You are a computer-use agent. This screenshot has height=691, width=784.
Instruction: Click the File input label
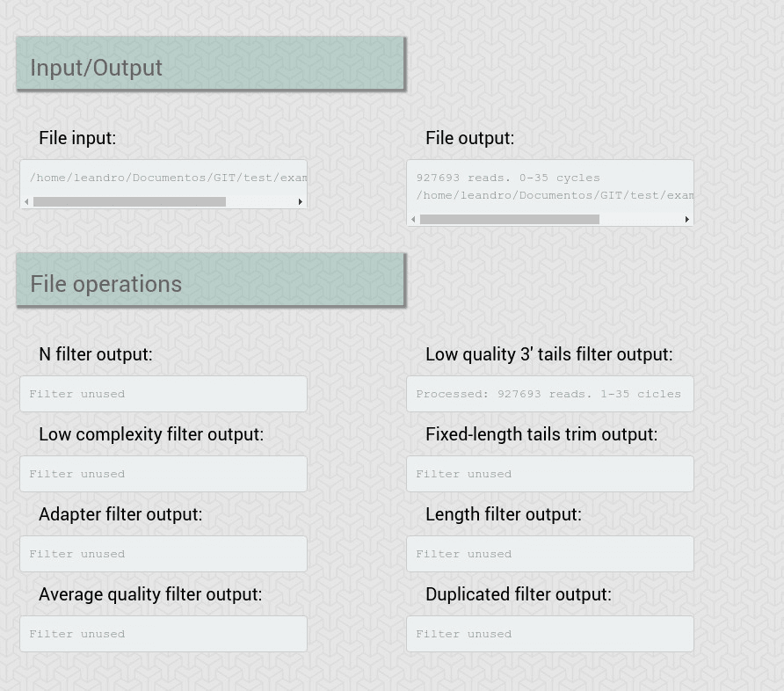[77, 138]
